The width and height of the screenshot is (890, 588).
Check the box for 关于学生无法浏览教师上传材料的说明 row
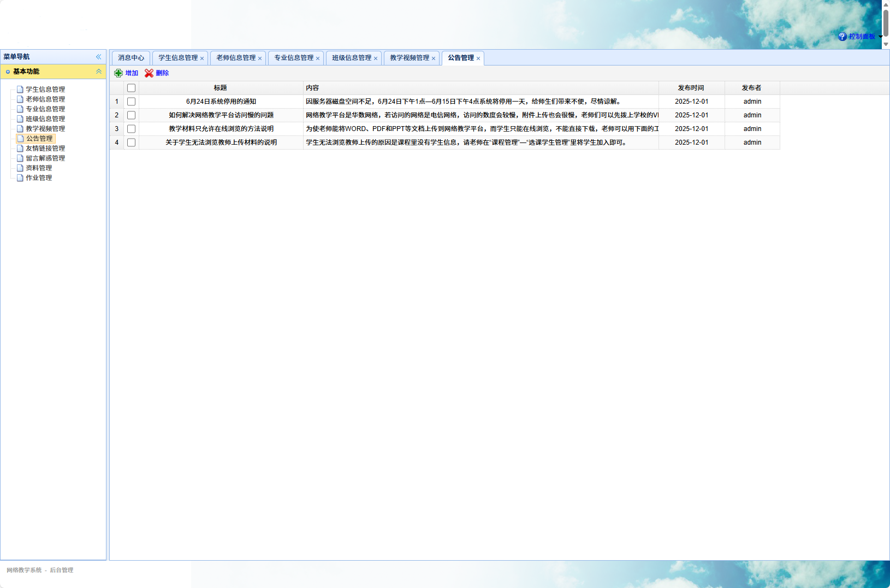(x=131, y=142)
